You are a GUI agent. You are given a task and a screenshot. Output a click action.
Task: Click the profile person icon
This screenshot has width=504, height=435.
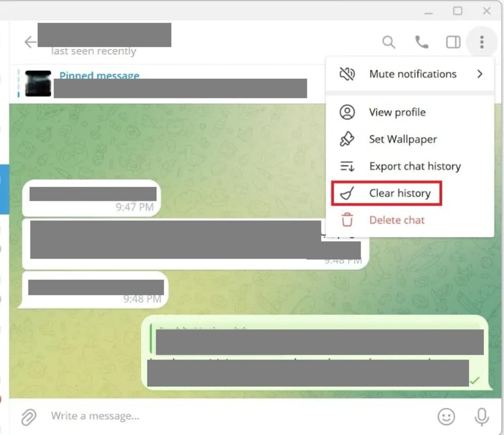click(x=347, y=112)
